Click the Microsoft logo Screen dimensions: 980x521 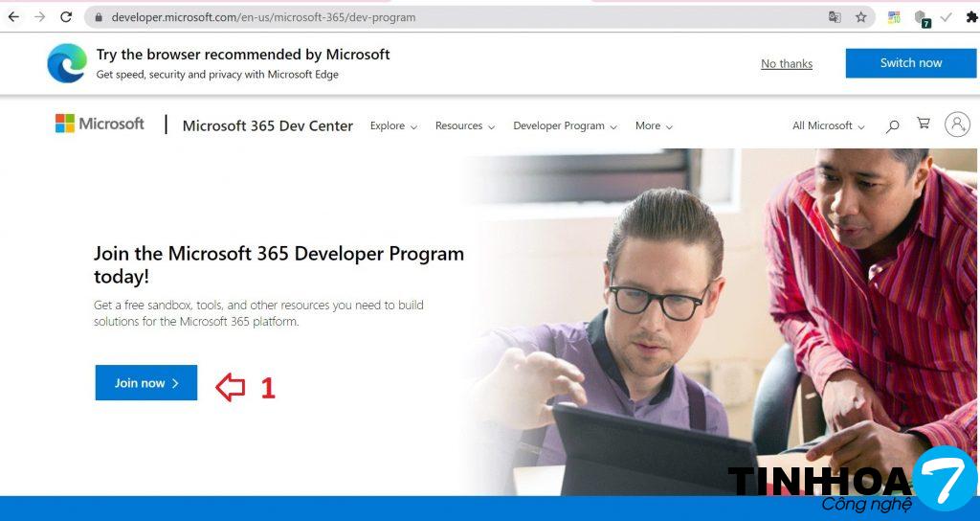pyautogui.click(x=100, y=124)
